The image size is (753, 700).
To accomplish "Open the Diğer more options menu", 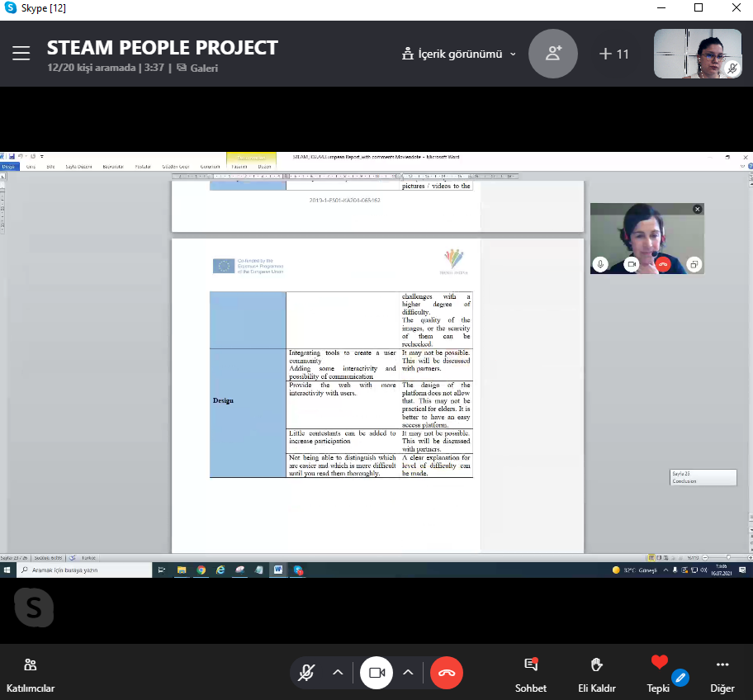I will pos(722,674).
